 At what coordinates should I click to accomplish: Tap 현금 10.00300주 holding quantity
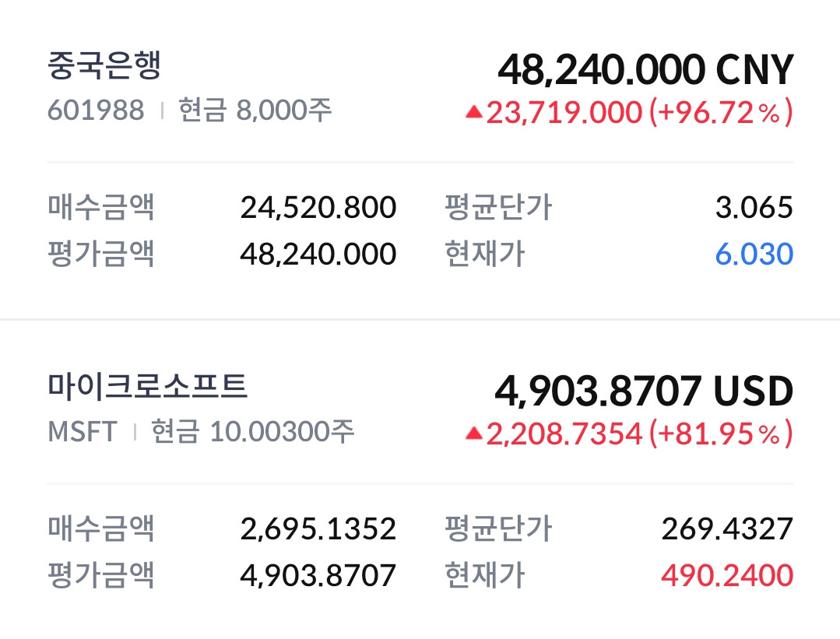tap(252, 431)
